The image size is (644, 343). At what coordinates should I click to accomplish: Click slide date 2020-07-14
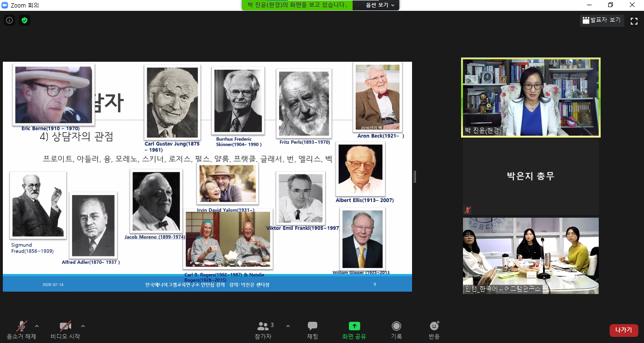[x=53, y=285]
